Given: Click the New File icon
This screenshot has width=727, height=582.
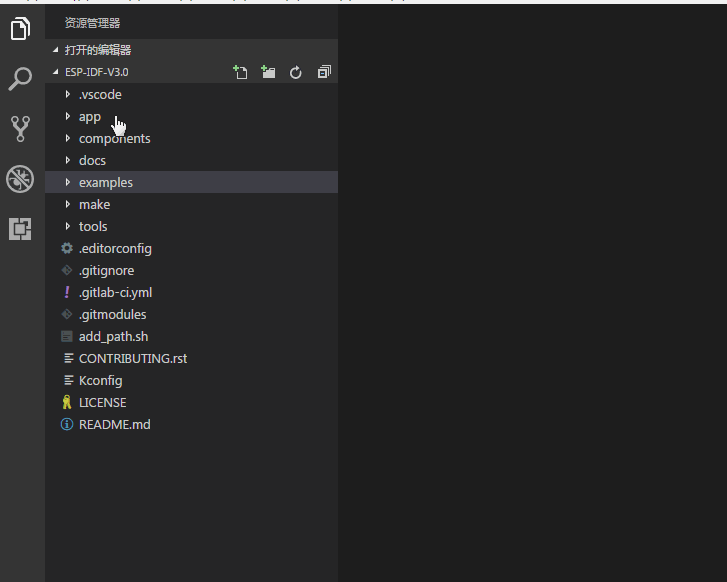Looking at the screenshot, I should click(x=240, y=72).
